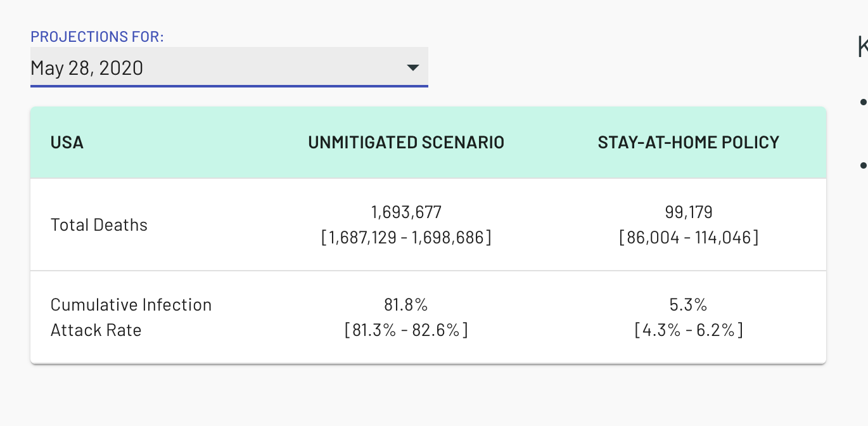868x426 pixels.
Task: Click the dropdown arrow beside the date
Action: point(412,67)
